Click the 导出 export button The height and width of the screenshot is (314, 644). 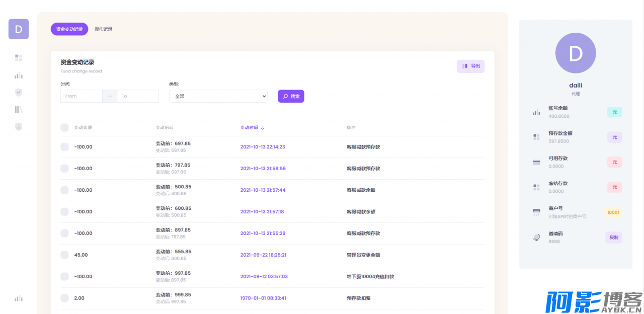[470, 66]
